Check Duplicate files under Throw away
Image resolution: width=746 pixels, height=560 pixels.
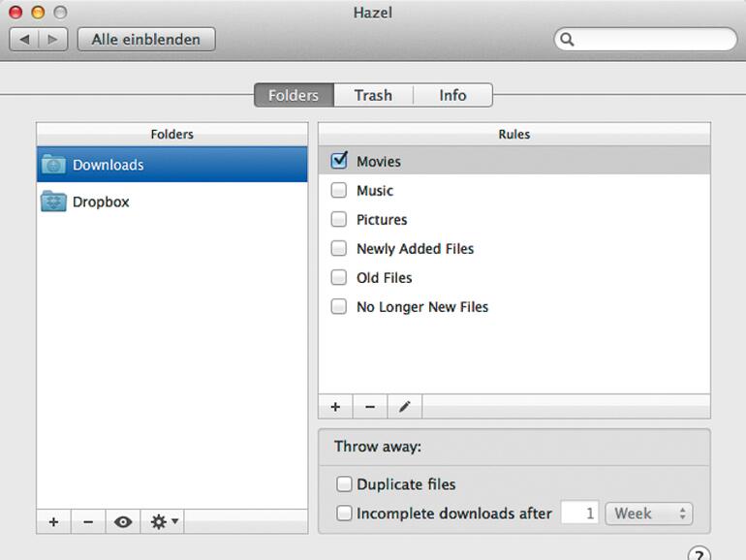click(x=344, y=483)
